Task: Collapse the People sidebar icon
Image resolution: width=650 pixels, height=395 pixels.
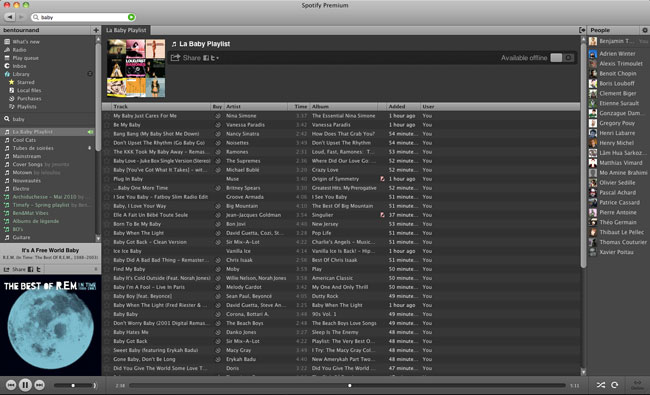Action: [x=582, y=30]
